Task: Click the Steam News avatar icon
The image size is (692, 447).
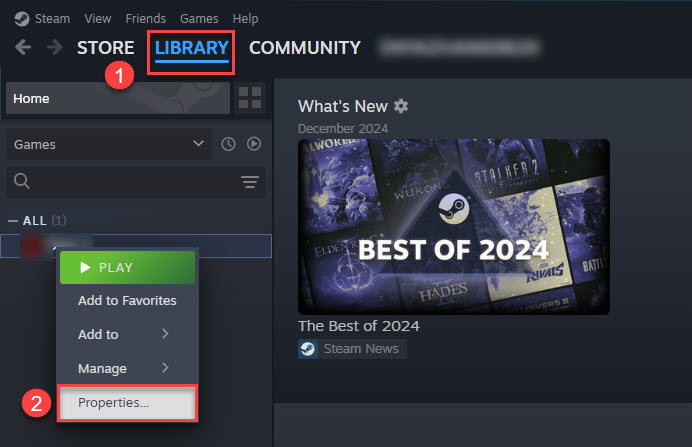Action: (308, 349)
